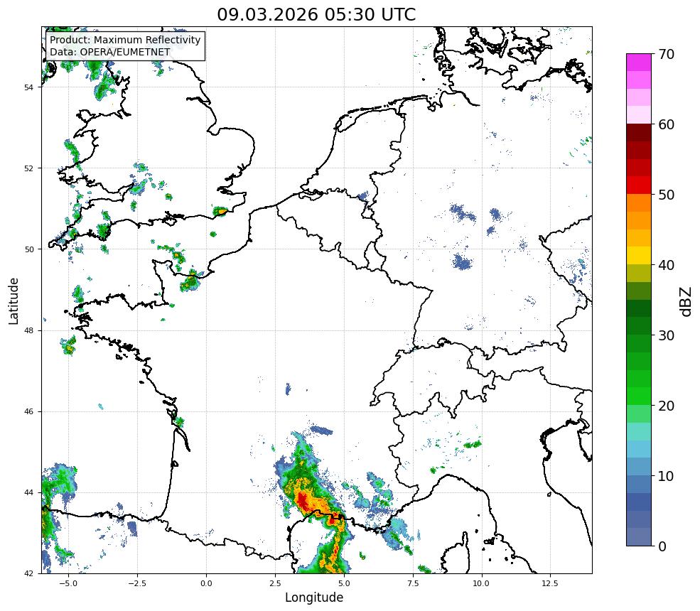Click the dark maroon colorbar segment below 60

[639, 133]
